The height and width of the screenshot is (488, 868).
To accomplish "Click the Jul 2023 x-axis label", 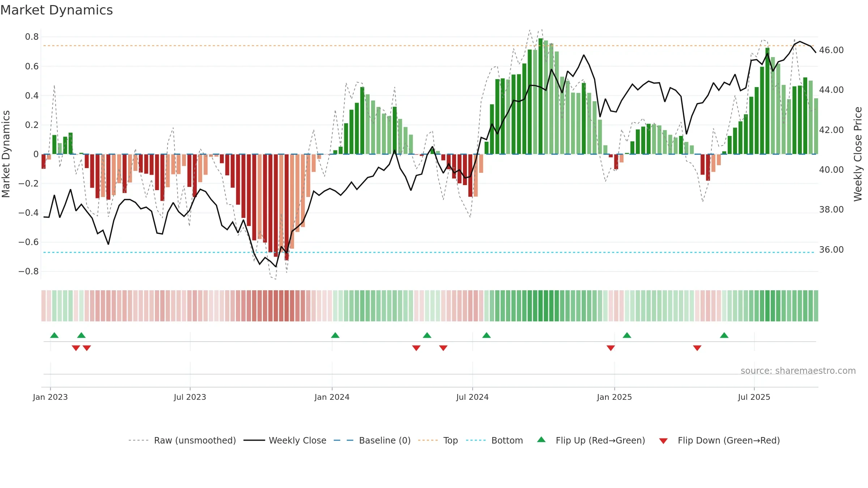I will coord(190,397).
